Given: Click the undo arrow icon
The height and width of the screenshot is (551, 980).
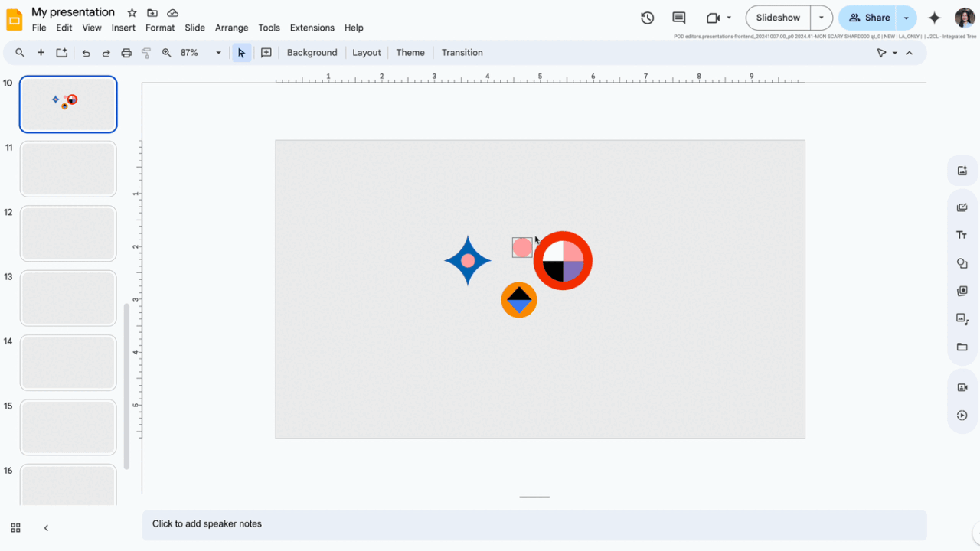Looking at the screenshot, I should (86, 53).
